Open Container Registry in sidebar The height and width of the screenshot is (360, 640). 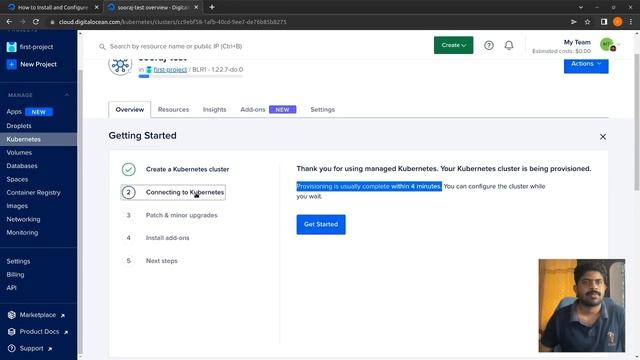(33, 193)
